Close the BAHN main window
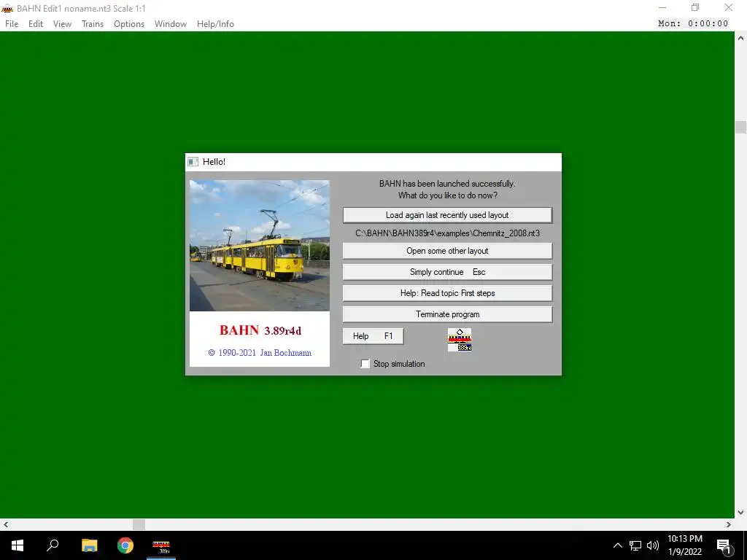The image size is (747, 560). (x=729, y=7)
